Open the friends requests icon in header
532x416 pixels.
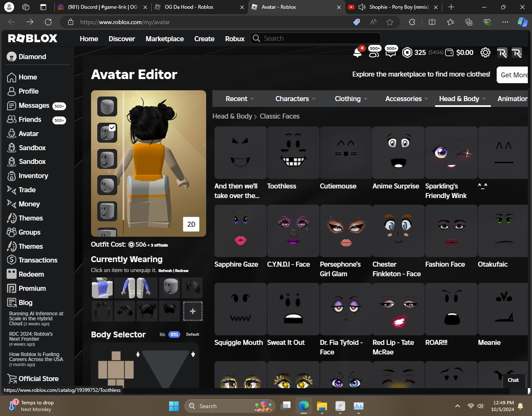[374, 52]
